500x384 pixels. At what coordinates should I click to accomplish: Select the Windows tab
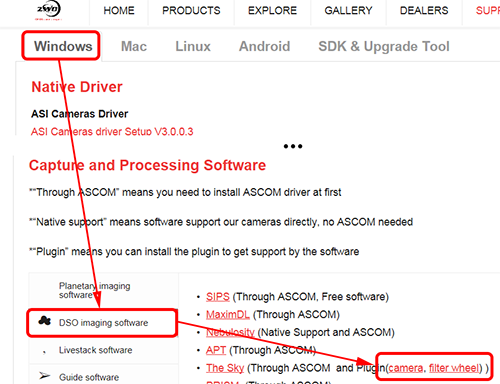[x=63, y=46]
